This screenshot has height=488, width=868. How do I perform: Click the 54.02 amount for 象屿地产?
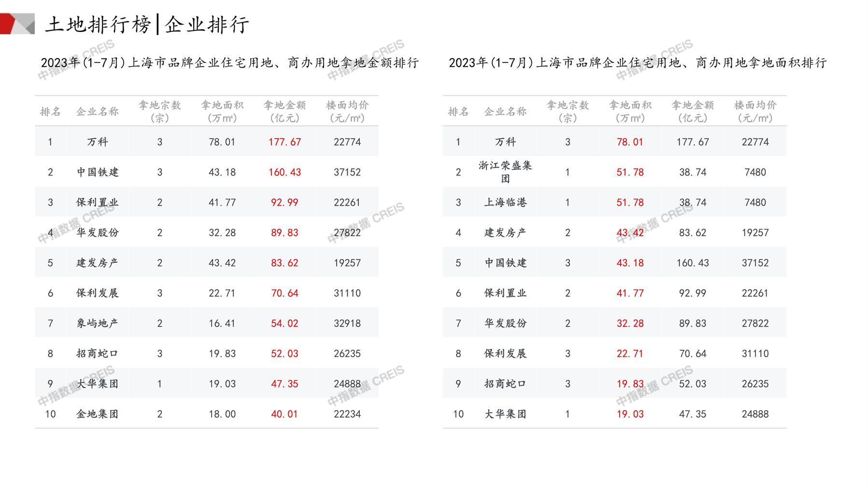coord(285,323)
